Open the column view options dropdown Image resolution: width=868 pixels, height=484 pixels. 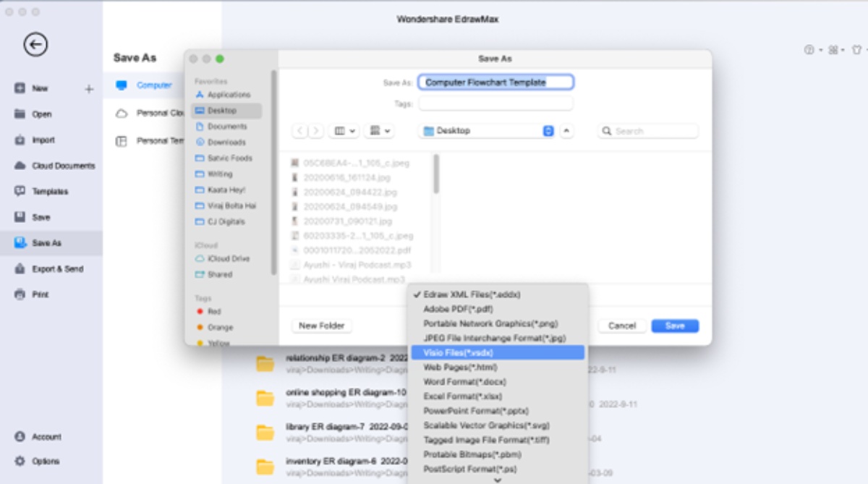344,131
